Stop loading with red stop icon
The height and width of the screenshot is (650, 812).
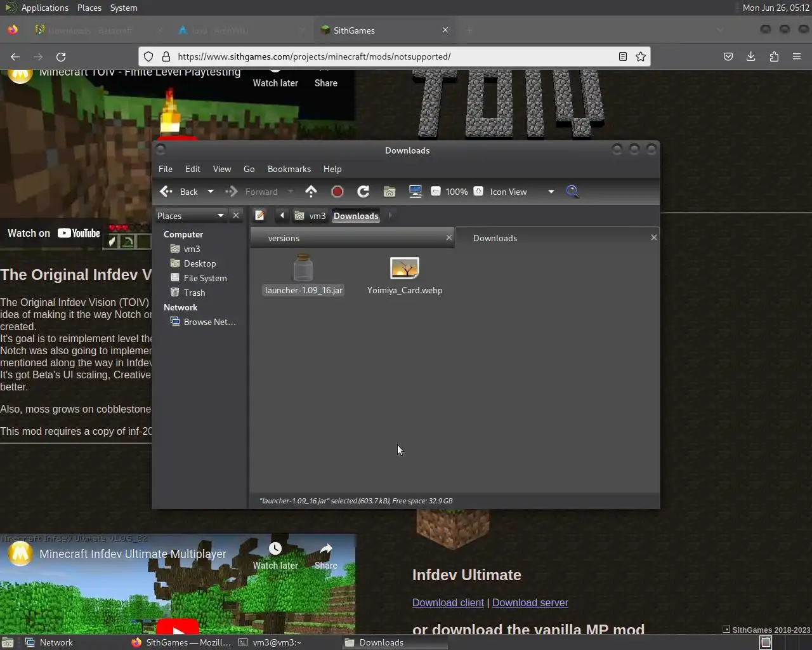click(337, 192)
